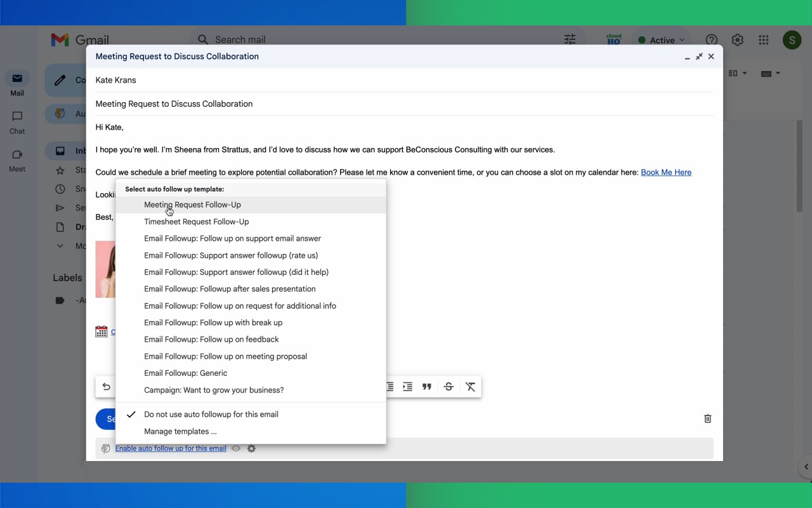Switch to Meet in side rail
812x508 pixels.
17,161
